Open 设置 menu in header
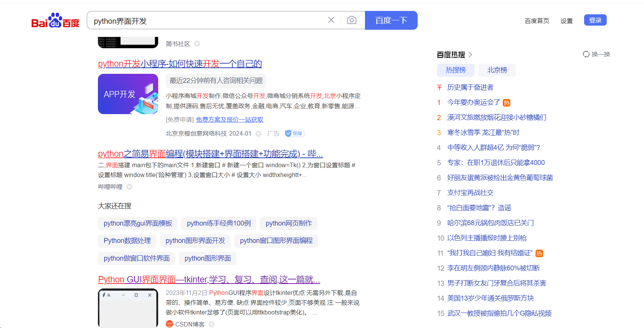The width and height of the screenshot is (644, 328). tap(566, 21)
